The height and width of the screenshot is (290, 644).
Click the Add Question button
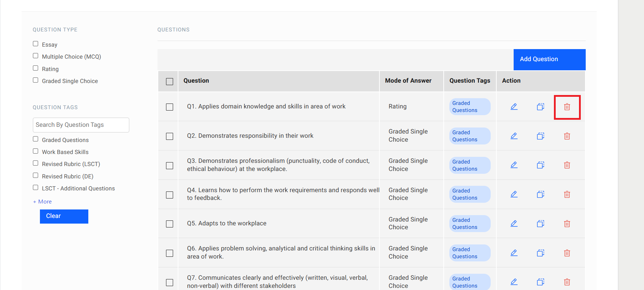point(549,59)
